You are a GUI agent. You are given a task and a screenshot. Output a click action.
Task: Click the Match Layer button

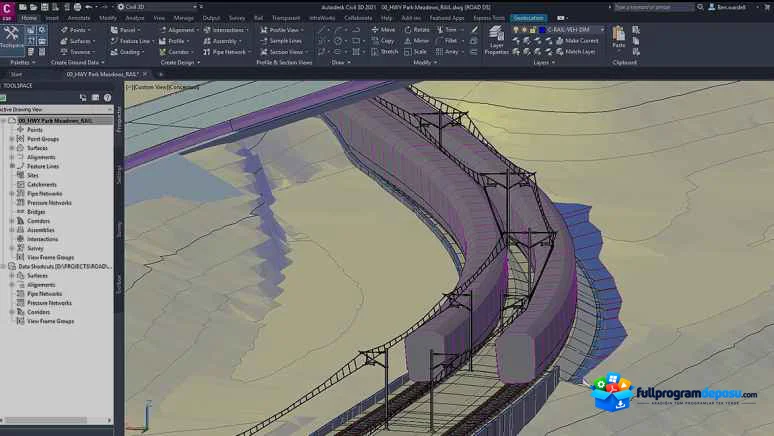point(576,52)
